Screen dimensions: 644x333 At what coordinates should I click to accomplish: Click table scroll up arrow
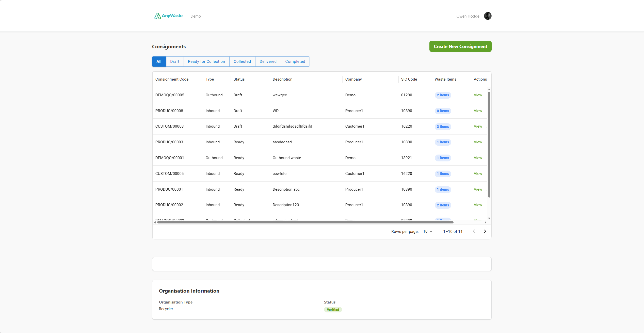[489, 89]
